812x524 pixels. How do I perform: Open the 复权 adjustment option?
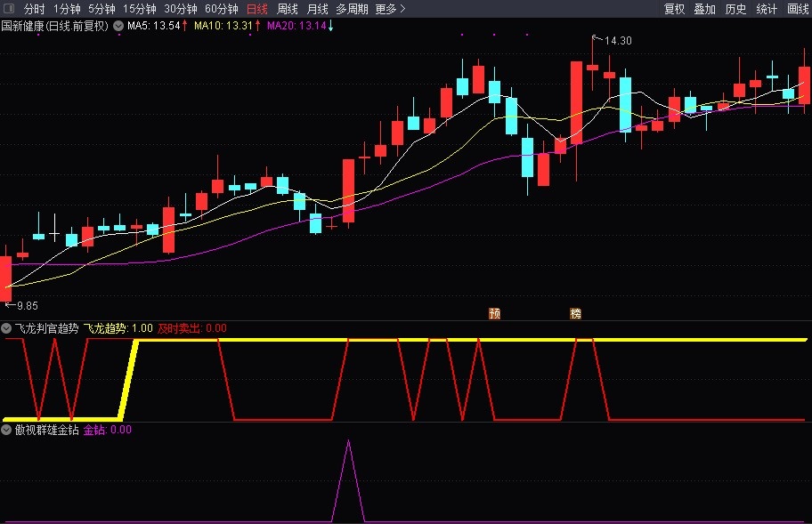tap(675, 9)
